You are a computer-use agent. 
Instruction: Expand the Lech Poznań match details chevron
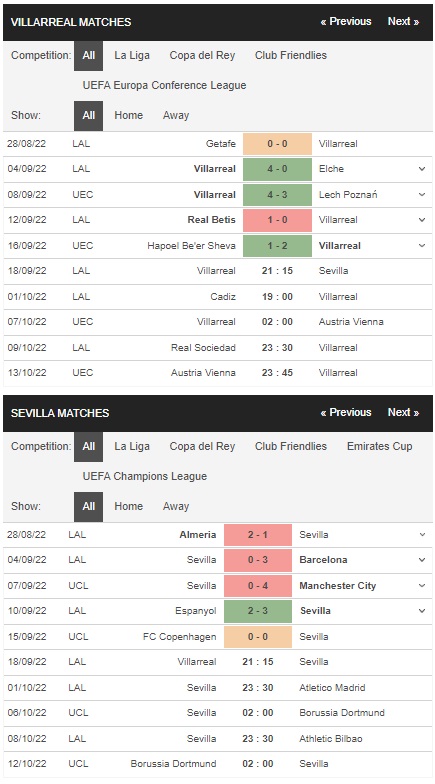[422, 194]
